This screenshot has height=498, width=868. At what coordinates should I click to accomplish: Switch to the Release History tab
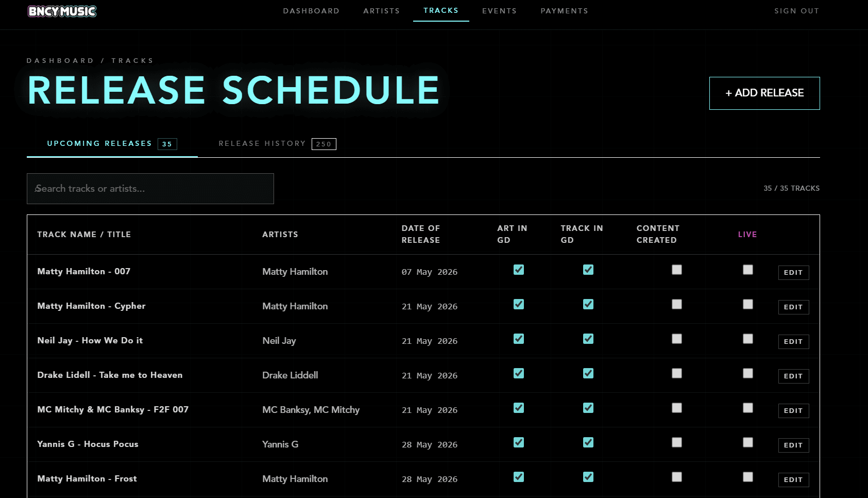(277, 144)
